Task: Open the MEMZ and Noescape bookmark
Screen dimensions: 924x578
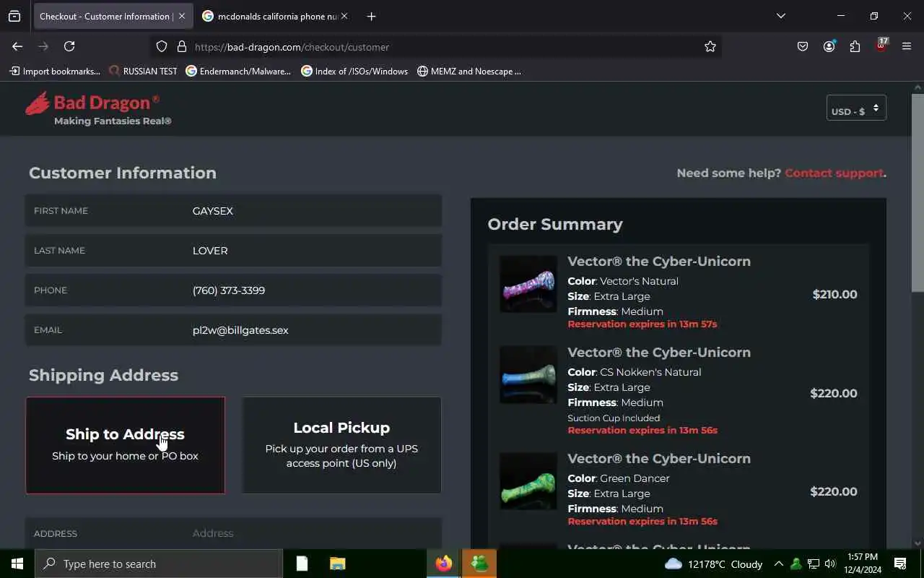Action: tap(469, 71)
